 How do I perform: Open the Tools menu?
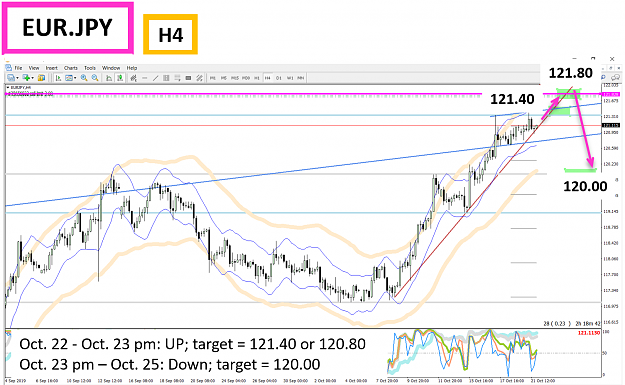coord(90,68)
